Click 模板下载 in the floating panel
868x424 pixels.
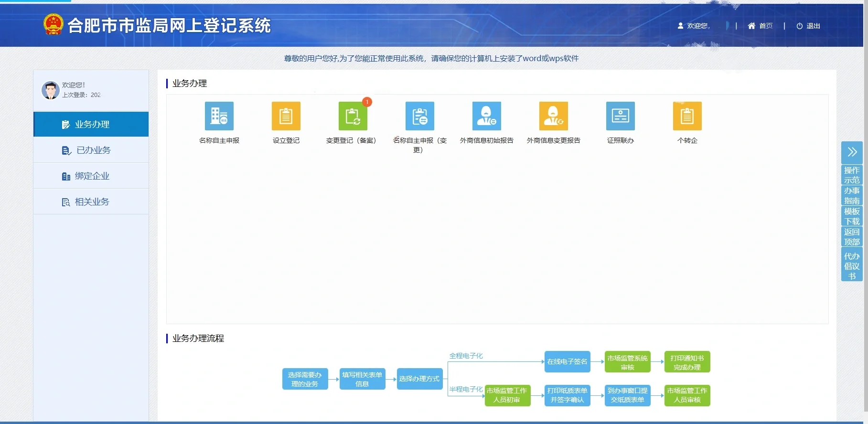852,216
